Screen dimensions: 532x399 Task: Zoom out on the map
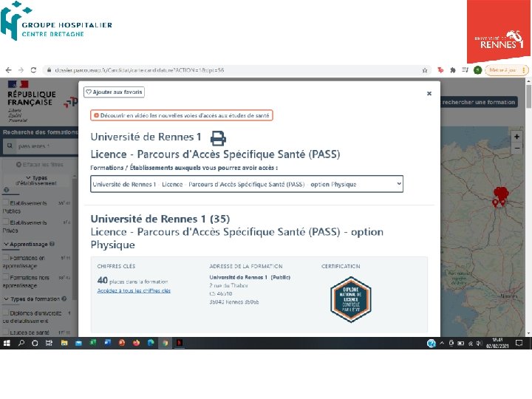(516, 149)
